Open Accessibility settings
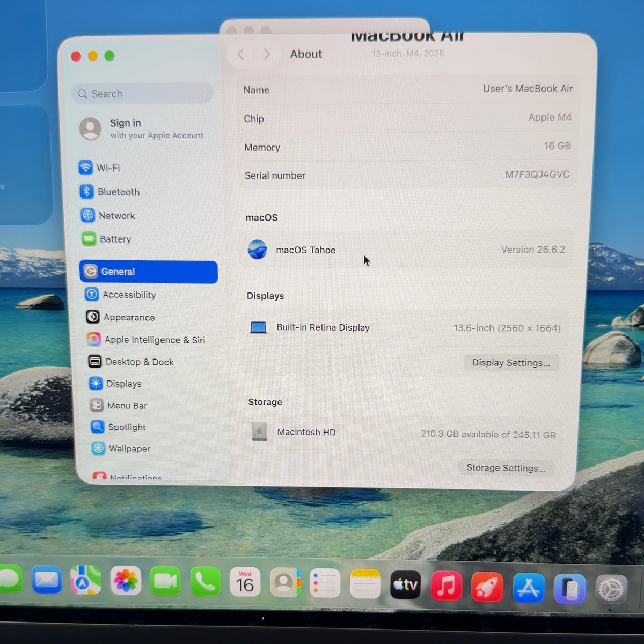Viewport: 644px width, 644px height. pos(121,295)
